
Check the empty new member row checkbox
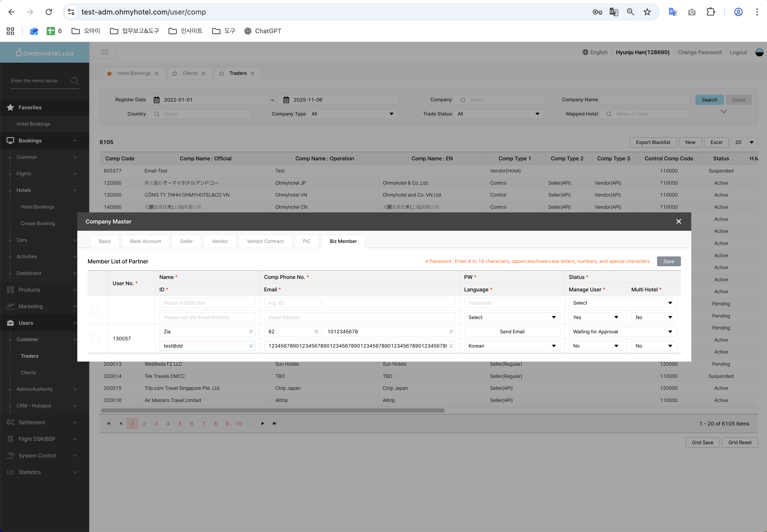click(96, 310)
